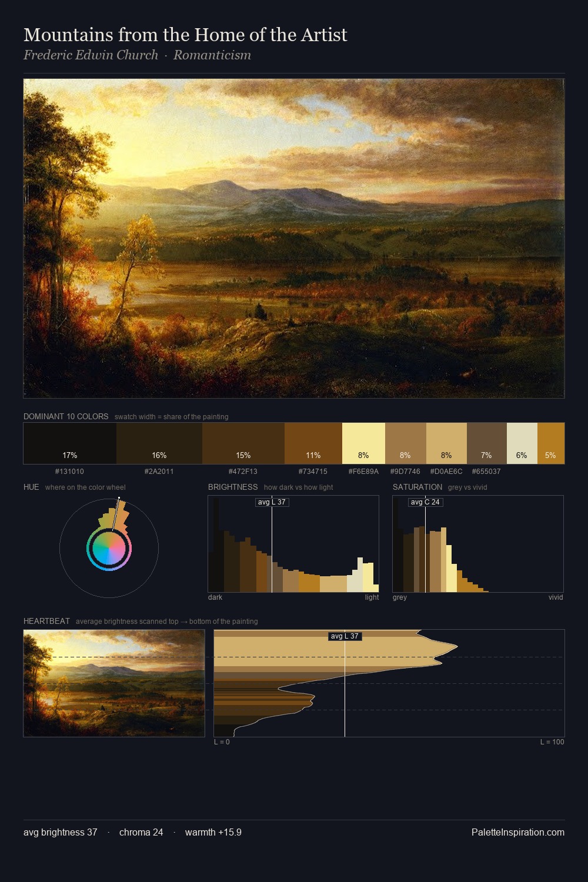Click the title 'Mountains from the Home of the Artist'
Image resolution: width=588 pixels, height=882 pixels.
[x=185, y=35]
